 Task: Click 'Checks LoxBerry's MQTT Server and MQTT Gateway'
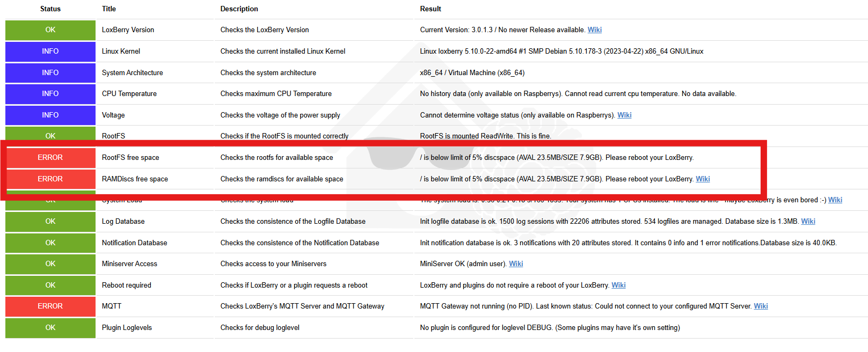pos(302,306)
